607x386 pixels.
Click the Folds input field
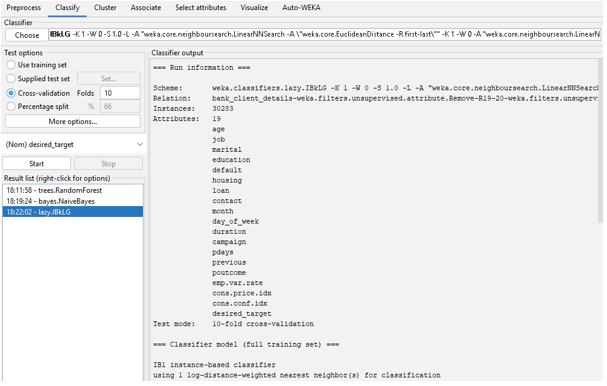(120, 93)
